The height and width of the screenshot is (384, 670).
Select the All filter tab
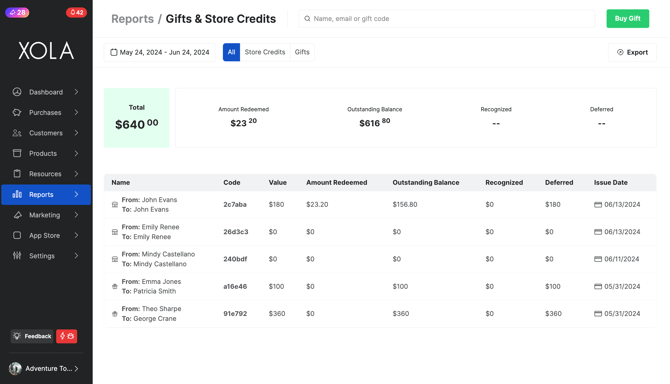pyautogui.click(x=231, y=52)
